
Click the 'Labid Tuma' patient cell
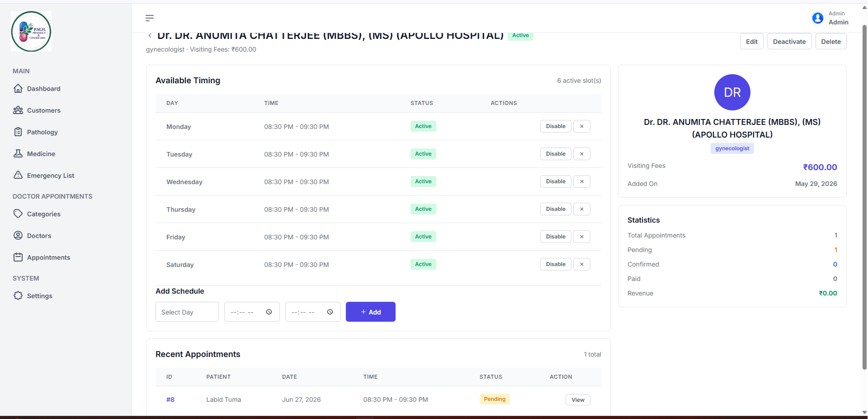coord(224,400)
